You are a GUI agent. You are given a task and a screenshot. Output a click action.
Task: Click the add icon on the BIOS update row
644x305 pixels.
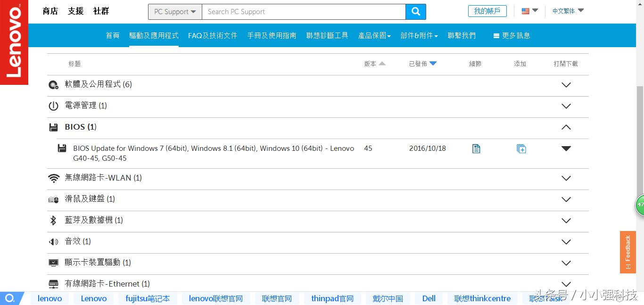point(521,148)
